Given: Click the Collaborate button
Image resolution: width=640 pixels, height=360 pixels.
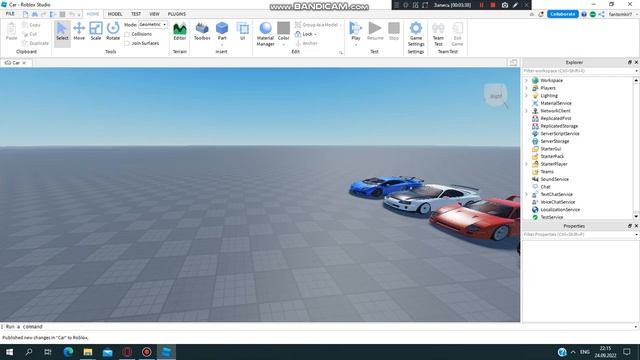Looking at the screenshot, I should click(562, 14).
